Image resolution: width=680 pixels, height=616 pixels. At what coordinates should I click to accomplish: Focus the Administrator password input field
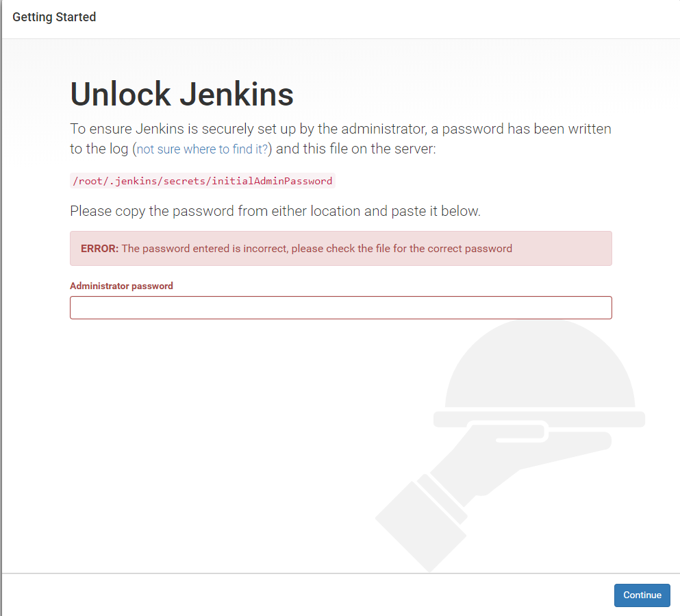pos(340,308)
